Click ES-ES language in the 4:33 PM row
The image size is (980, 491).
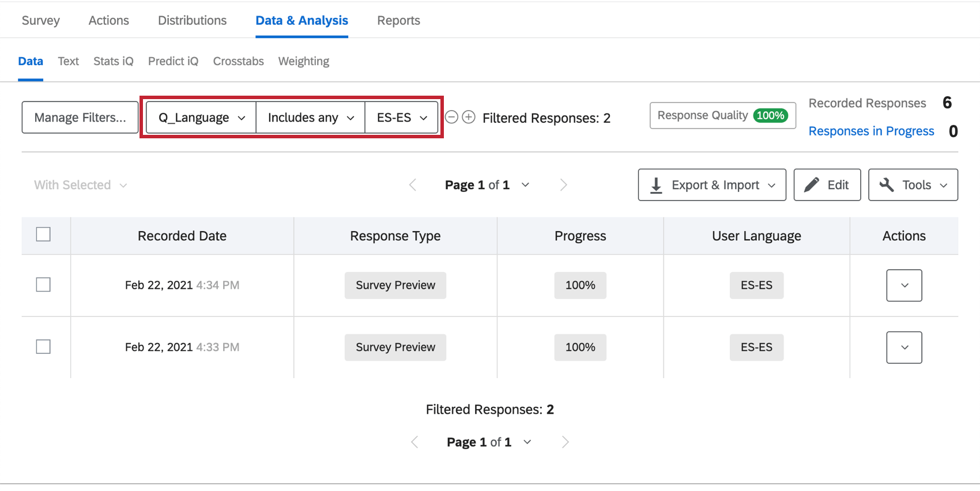756,348
